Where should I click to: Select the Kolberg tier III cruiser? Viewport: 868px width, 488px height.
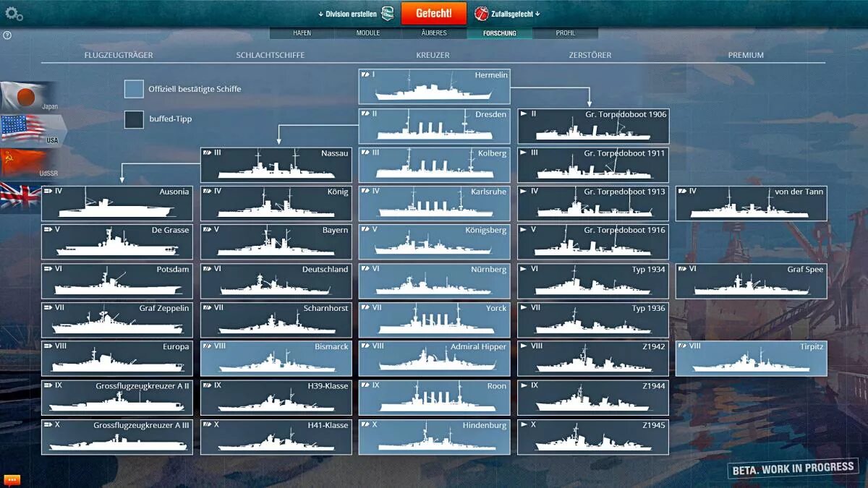pyautogui.click(x=434, y=165)
